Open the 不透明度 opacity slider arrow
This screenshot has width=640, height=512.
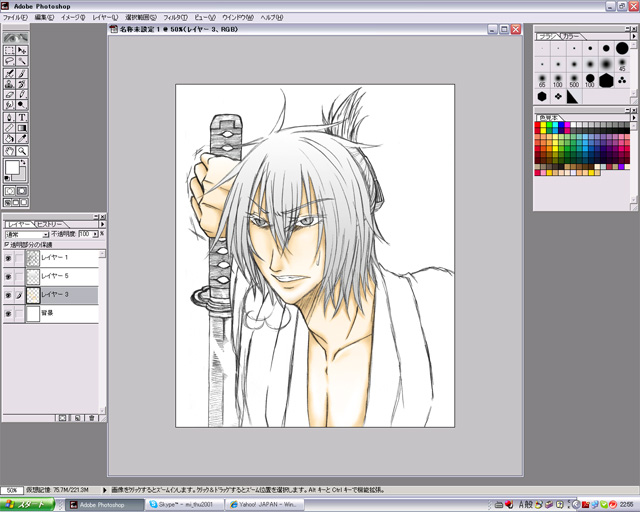pyautogui.click(x=95, y=234)
